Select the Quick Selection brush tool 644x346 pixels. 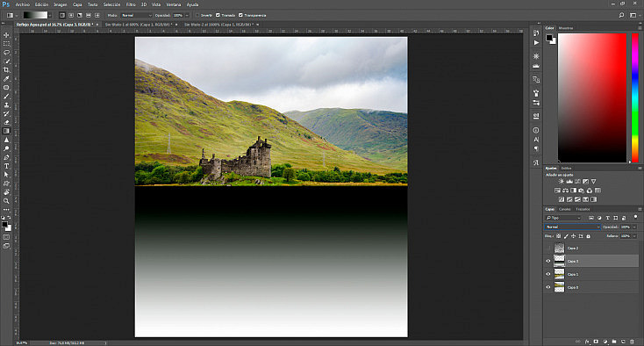6,61
